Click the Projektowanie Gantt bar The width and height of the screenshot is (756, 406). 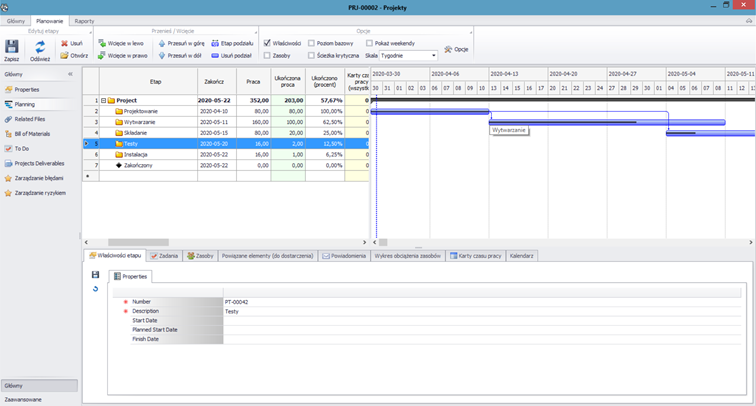click(430, 111)
